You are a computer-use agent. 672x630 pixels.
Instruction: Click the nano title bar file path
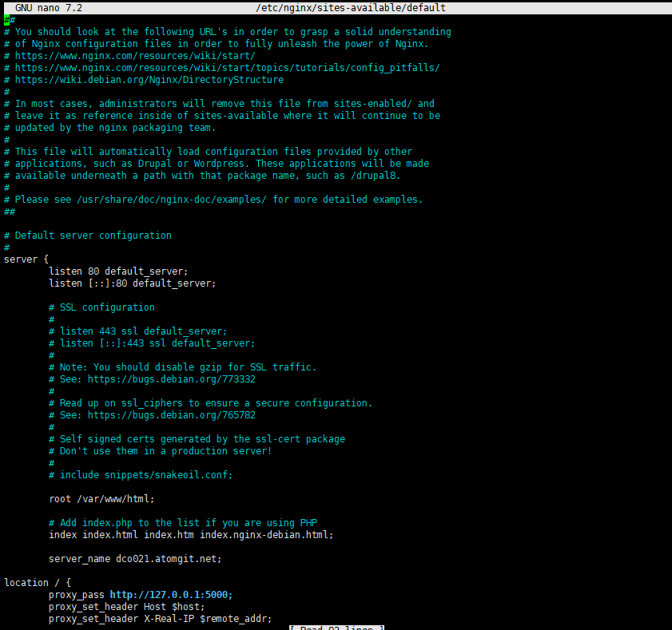(351, 8)
